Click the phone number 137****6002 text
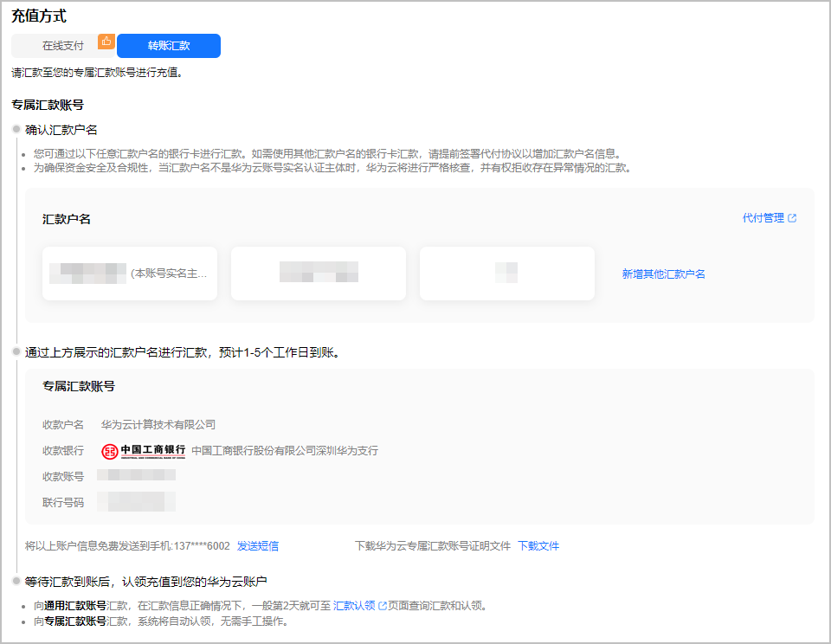The image size is (831, 644). click(202, 546)
